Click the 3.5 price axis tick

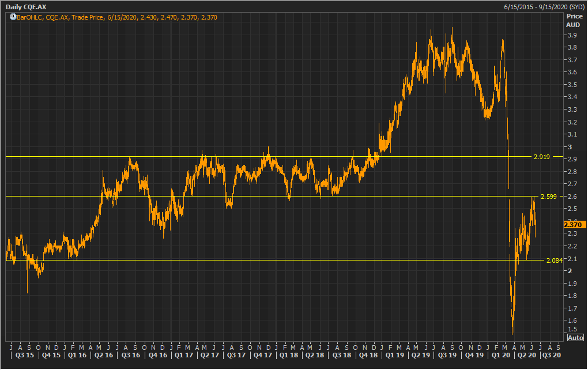click(x=572, y=85)
